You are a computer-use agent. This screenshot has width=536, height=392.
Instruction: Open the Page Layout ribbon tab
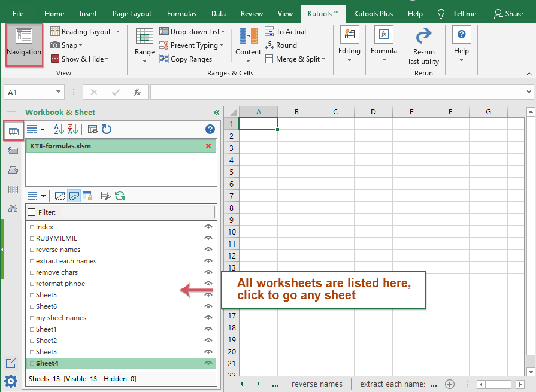click(132, 14)
